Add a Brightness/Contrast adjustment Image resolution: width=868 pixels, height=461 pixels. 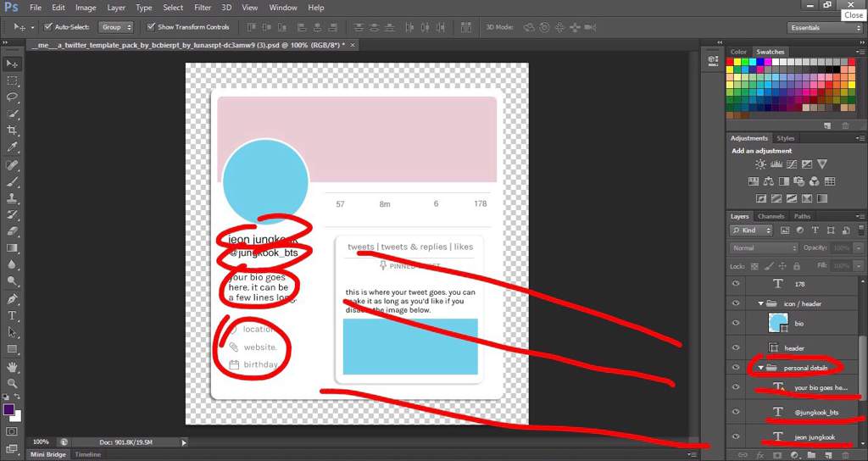(x=760, y=164)
